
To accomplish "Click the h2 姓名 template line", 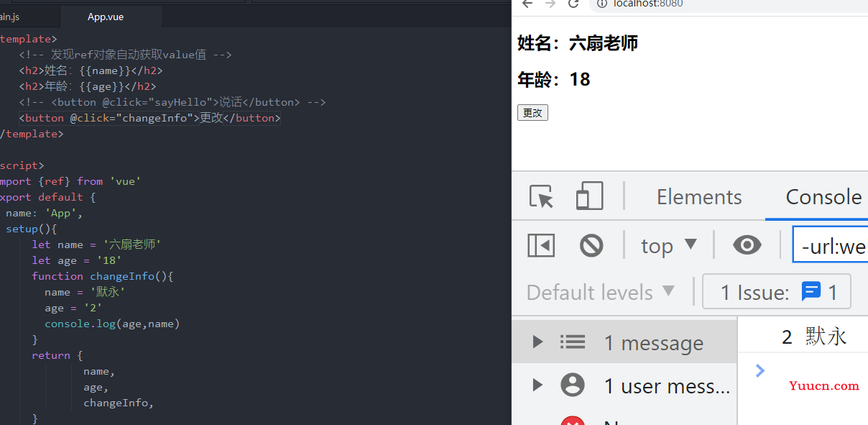I will tap(91, 70).
